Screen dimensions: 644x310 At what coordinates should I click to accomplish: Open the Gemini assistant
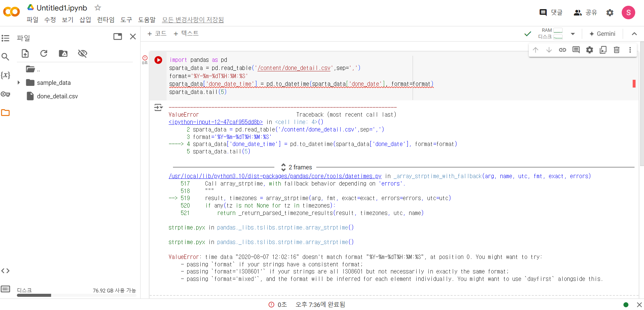pos(602,34)
